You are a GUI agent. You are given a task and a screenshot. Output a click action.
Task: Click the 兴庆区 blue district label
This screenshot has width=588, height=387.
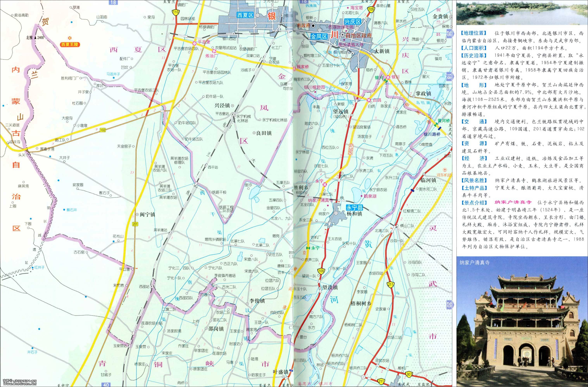point(353,22)
